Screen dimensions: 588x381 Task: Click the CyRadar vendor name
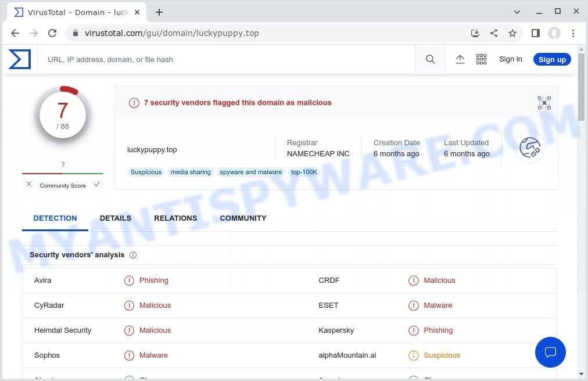coord(49,305)
